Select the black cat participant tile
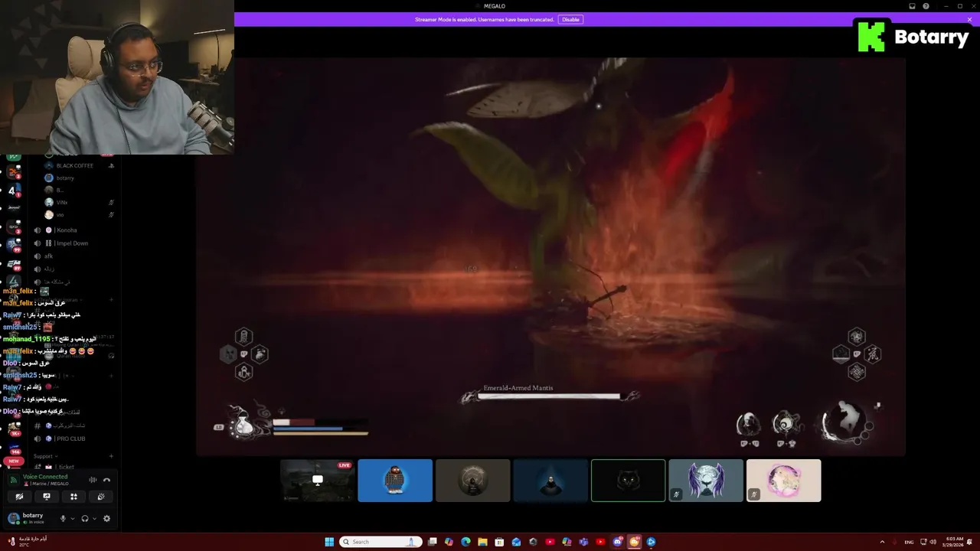The height and width of the screenshot is (551, 980). 628,481
